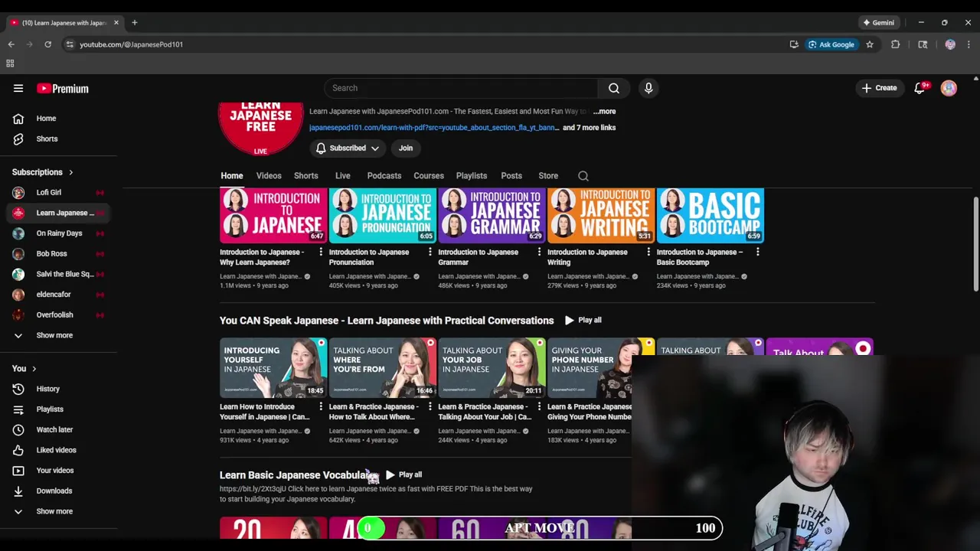The width and height of the screenshot is (980, 551).
Task: Open Playlists in the sidebar
Action: [x=58, y=409]
